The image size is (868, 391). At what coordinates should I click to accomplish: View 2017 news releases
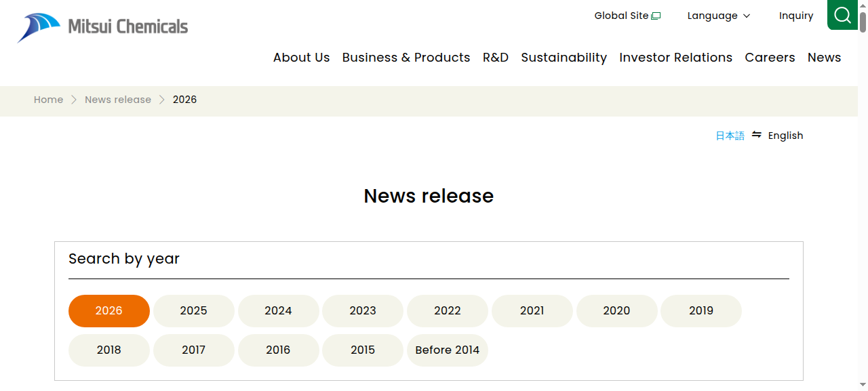tap(194, 350)
